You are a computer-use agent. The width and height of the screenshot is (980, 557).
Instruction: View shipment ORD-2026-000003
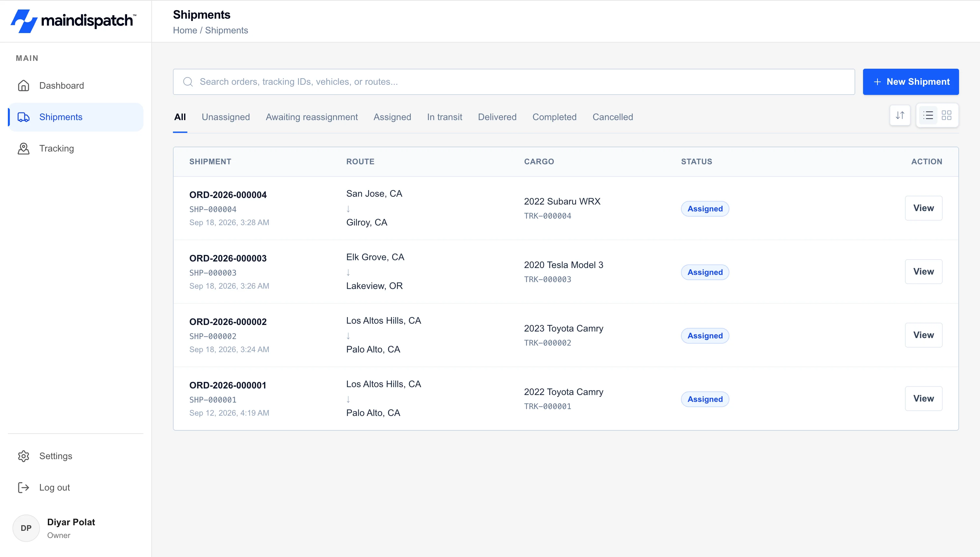tap(923, 272)
